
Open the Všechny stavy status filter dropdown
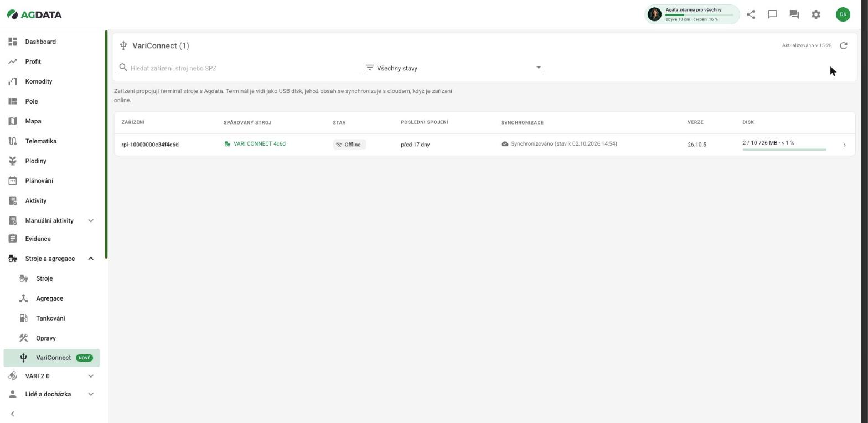(454, 68)
